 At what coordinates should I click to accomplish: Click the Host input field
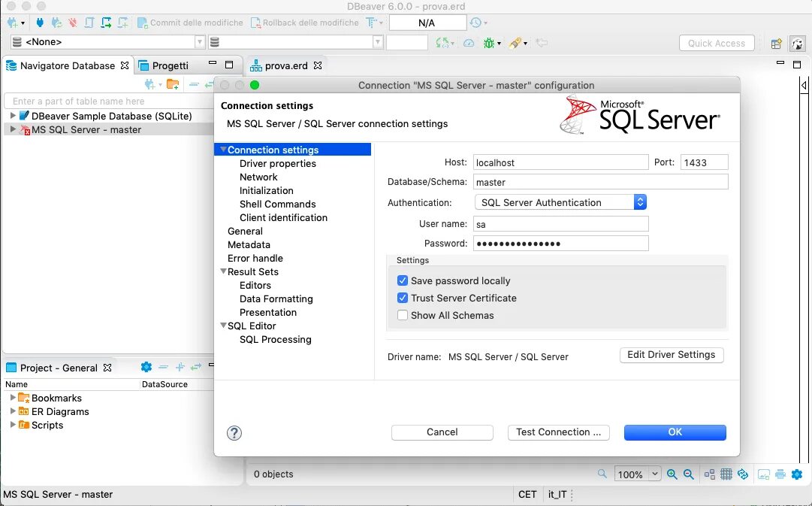click(560, 162)
